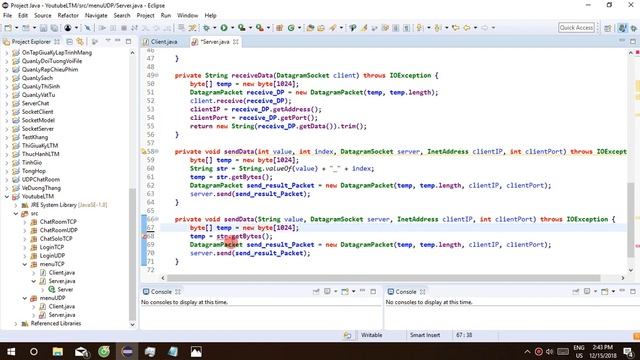Open the Window menu
This screenshot has width=640, height=360.
pos(187,15)
